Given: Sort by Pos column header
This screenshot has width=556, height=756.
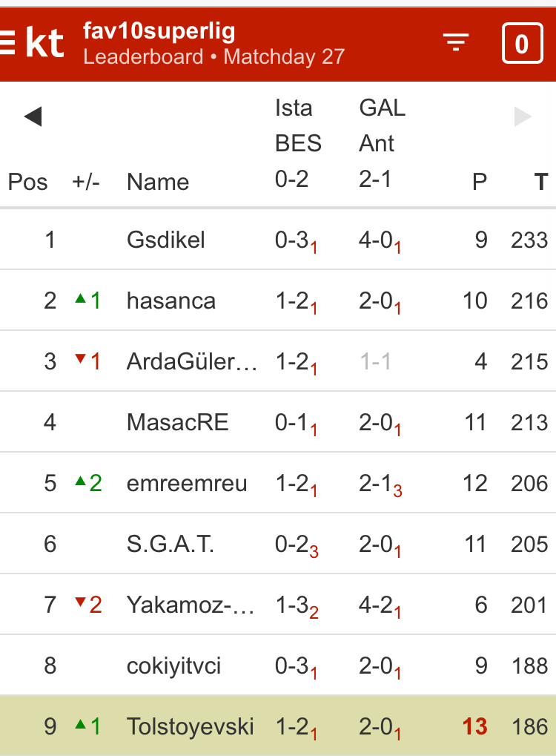Looking at the screenshot, I should (x=27, y=182).
